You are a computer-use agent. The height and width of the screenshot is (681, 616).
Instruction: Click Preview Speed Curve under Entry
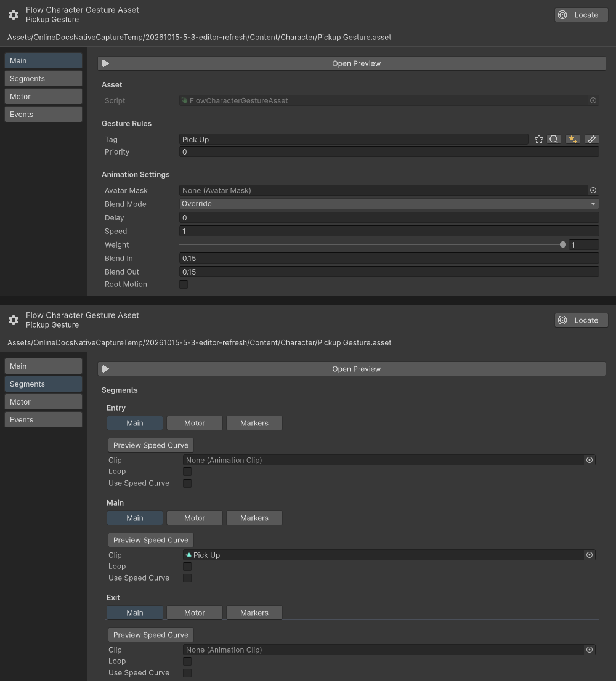pos(151,445)
